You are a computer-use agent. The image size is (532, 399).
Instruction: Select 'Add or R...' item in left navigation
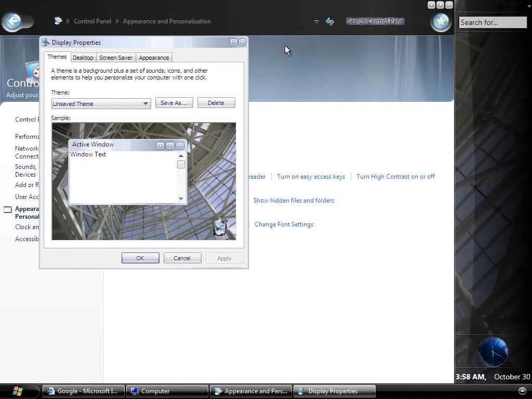point(27,185)
